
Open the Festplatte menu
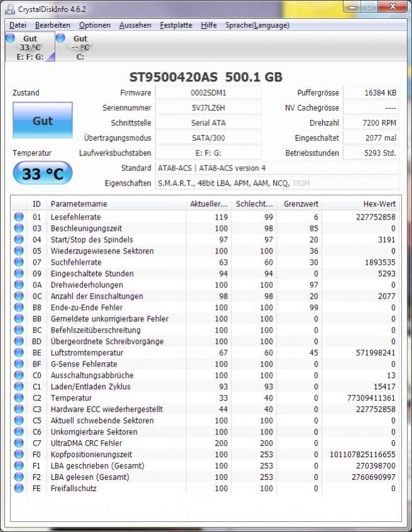point(176,25)
